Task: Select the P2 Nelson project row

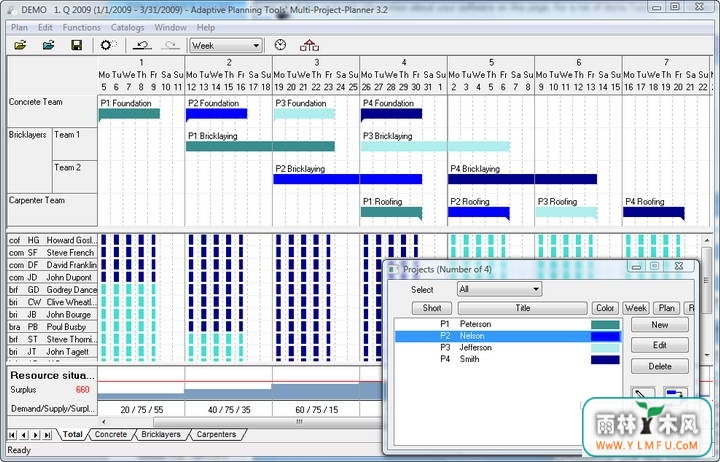Action: coord(508,336)
